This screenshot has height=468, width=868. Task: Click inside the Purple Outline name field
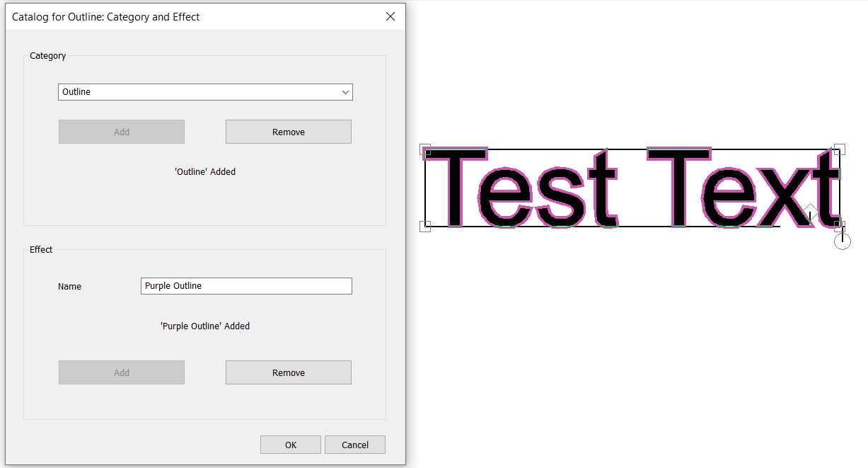coord(246,286)
